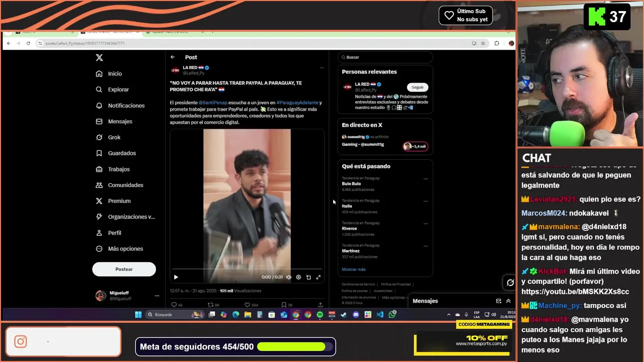Open the Bulo Bulo trend
The image size is (644, 362).
[x=351, y=184]
